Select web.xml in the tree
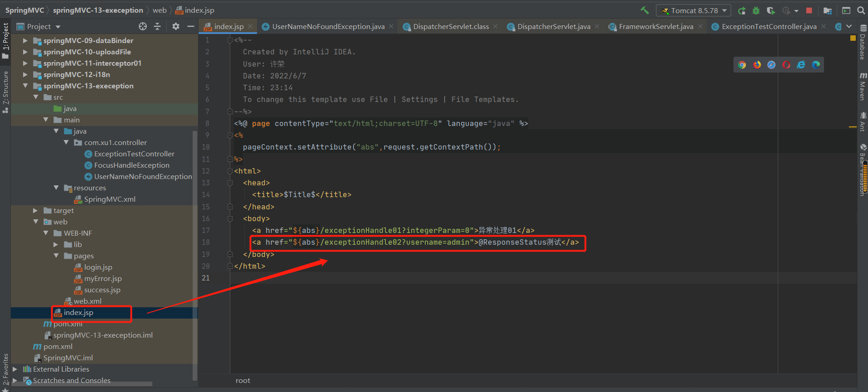This screenshot has height=392, width=868. point(87,301)
